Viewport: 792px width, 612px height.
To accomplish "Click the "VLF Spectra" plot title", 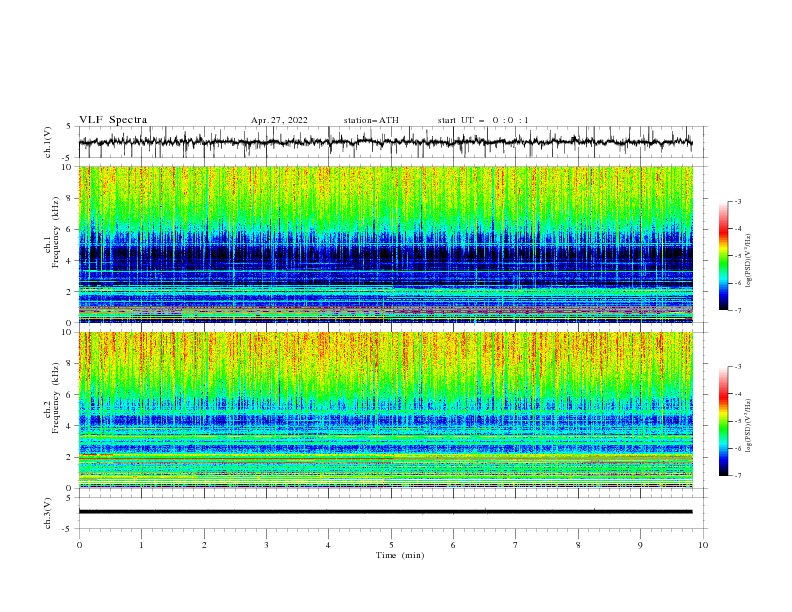I will pyautogui.click(x=113, y=120).
